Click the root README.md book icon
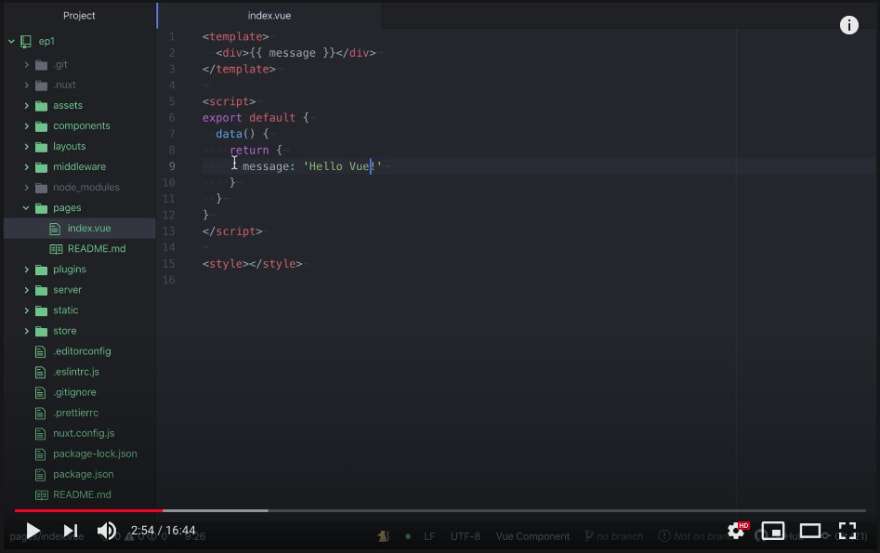 coord(41,495)
